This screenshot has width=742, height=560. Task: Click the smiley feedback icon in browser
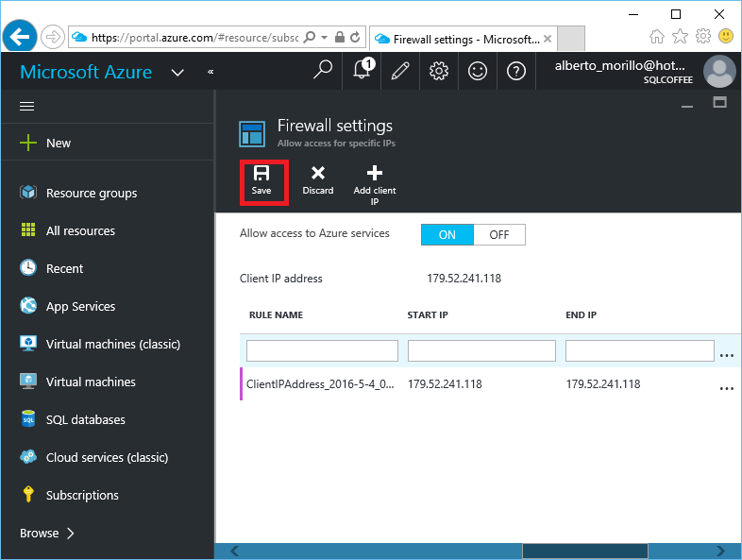(725, 36)
